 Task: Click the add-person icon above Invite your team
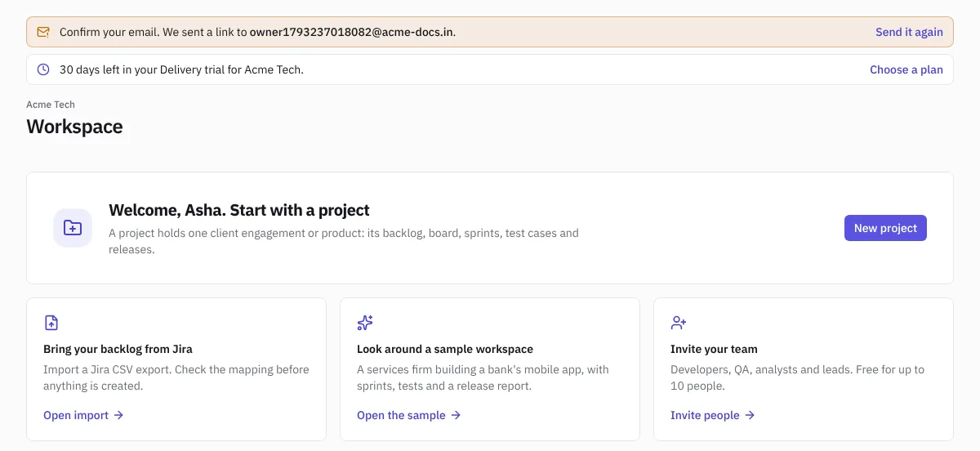point(679,323)
